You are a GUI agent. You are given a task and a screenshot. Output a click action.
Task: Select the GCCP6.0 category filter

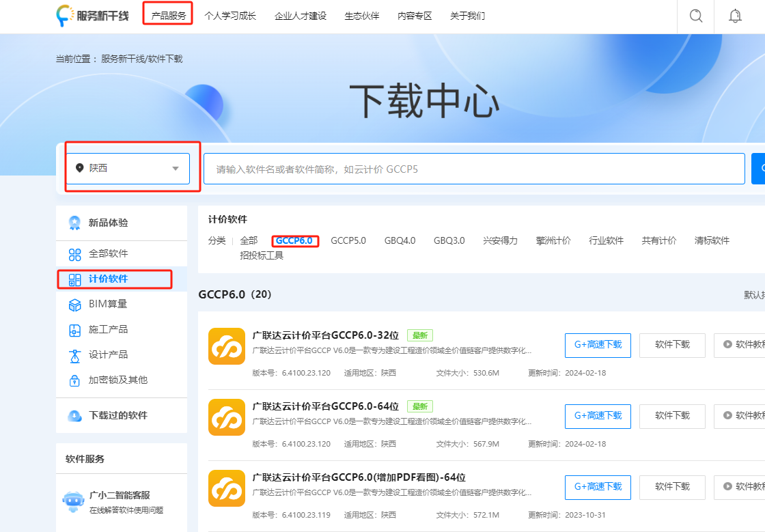tap(294, 240)
